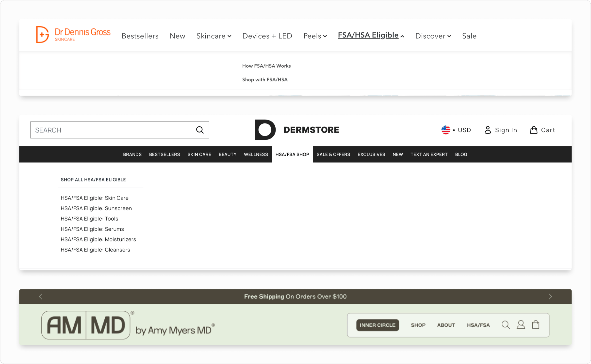Click SHOP ALL HSA/FSA ELIGIBLE link

(93, 180)
